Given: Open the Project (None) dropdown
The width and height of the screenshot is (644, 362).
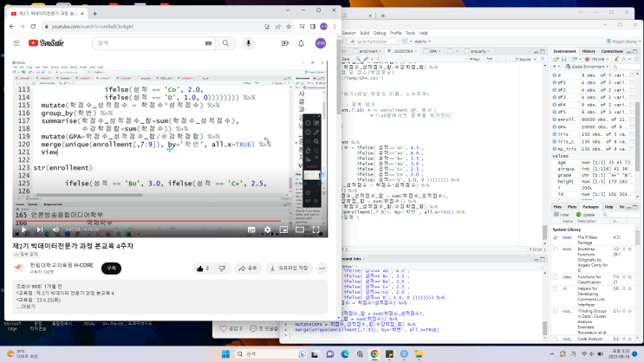Looking at the screenshot, I should point(623,42).
